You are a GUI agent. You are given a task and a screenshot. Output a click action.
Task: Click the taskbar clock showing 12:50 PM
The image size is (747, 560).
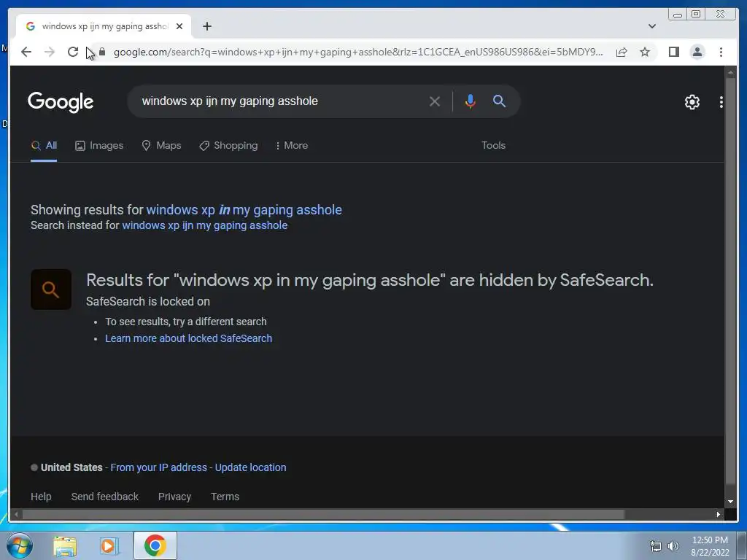tap(710, 546)
